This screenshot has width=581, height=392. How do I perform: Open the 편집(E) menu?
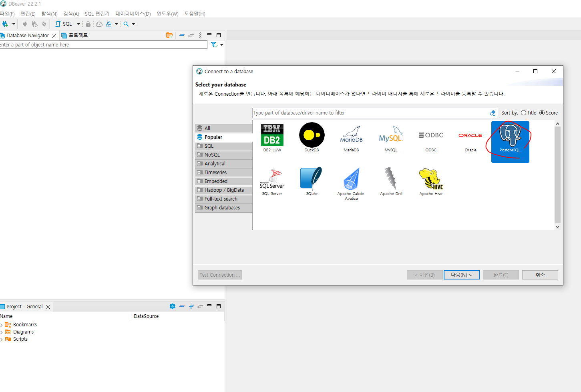(28, 14)
